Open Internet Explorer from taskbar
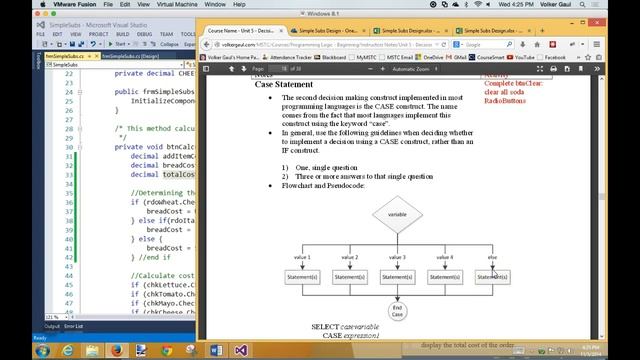Image resolution: width=640 pixels, height=360 pixels. coord(68,351)
